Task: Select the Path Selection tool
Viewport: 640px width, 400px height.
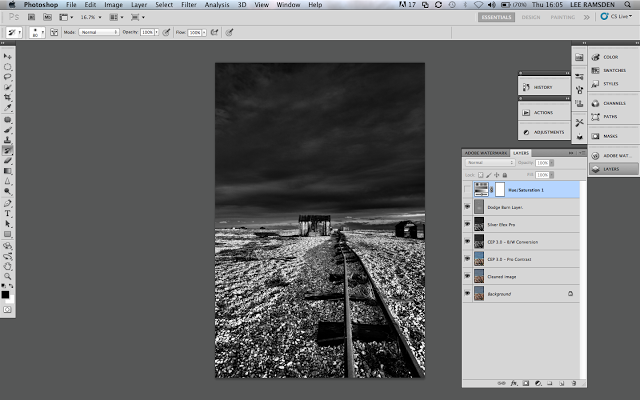Action: pos(7,224)
